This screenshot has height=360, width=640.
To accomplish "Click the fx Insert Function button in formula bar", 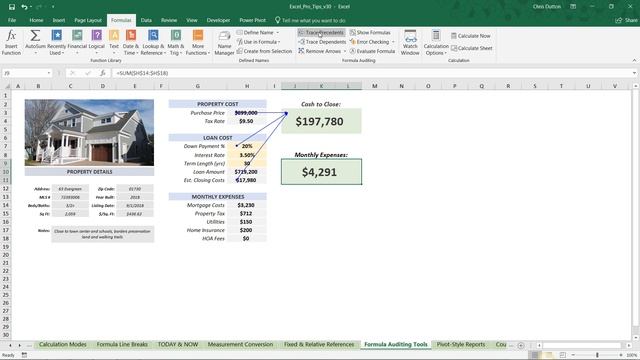I will point(103,73).
